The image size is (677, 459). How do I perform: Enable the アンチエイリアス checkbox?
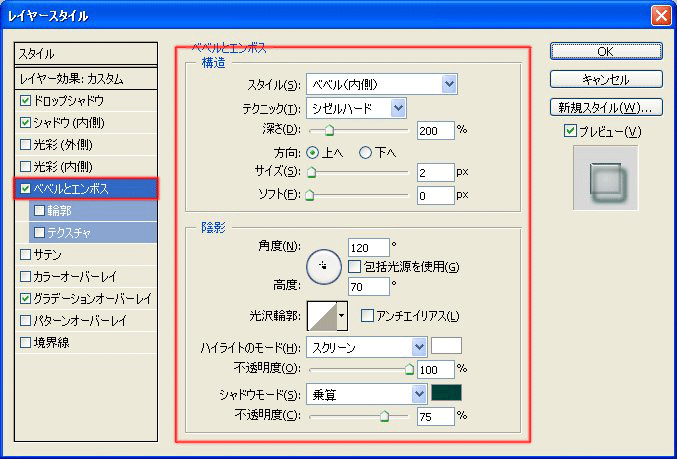pyautogui.click(x=367, y=316)
